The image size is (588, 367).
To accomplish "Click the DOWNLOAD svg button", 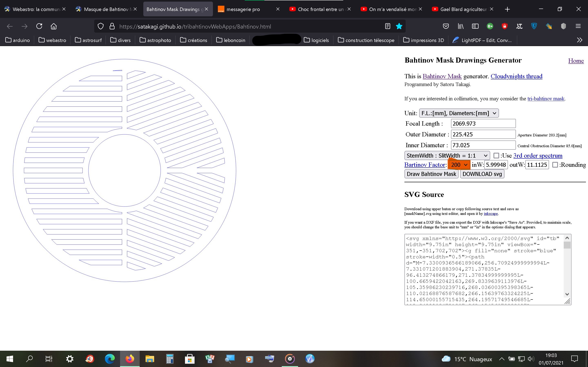I will [x=482, y=174].
